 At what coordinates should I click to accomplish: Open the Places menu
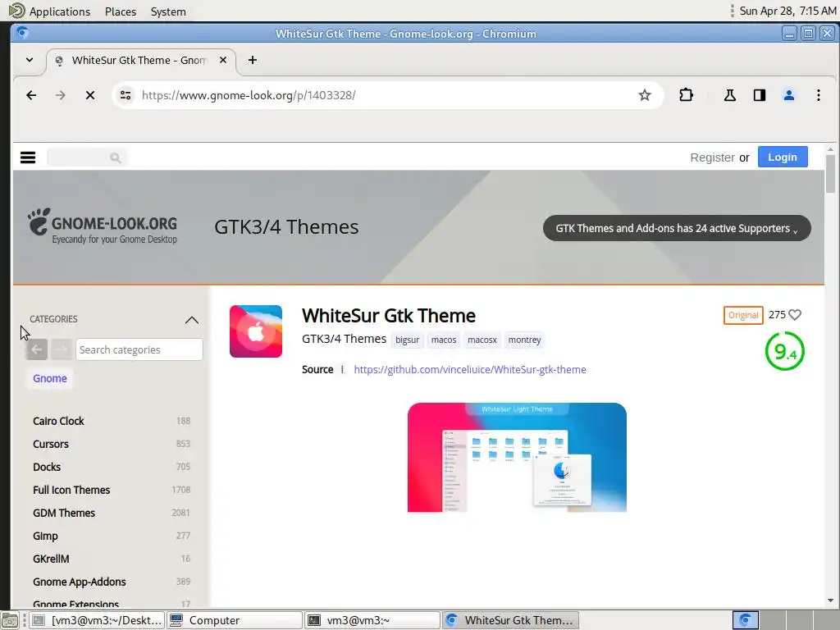(121, 11)
